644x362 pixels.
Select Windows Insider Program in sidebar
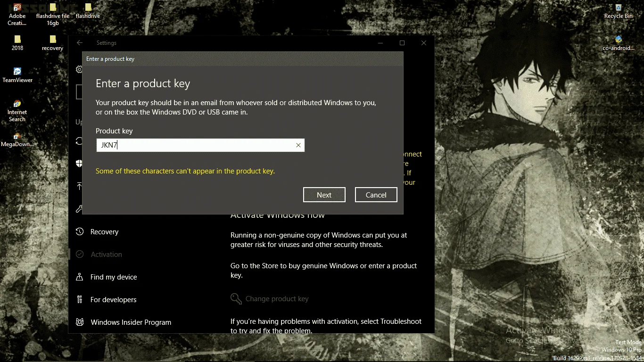click(x=131, y=322)
